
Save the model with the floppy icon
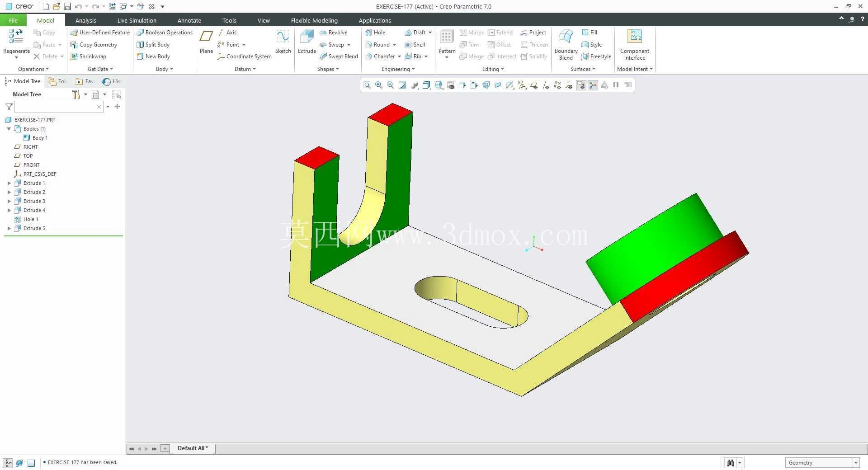67,6
